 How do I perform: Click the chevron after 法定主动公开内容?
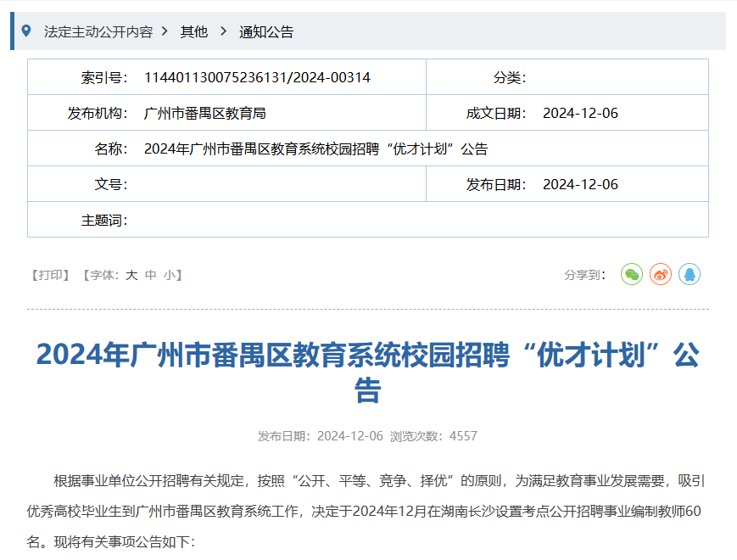(x=165, y=31)
